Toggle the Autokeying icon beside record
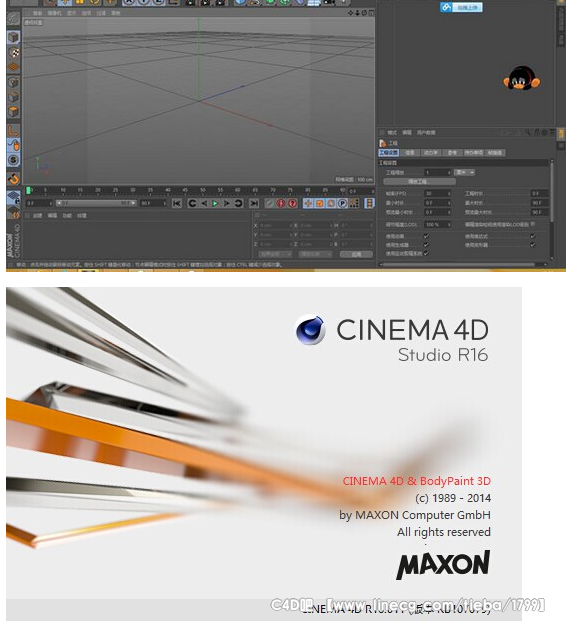Image resolution: width=571 pixels, height=622 pixels. tap(269, 203)
